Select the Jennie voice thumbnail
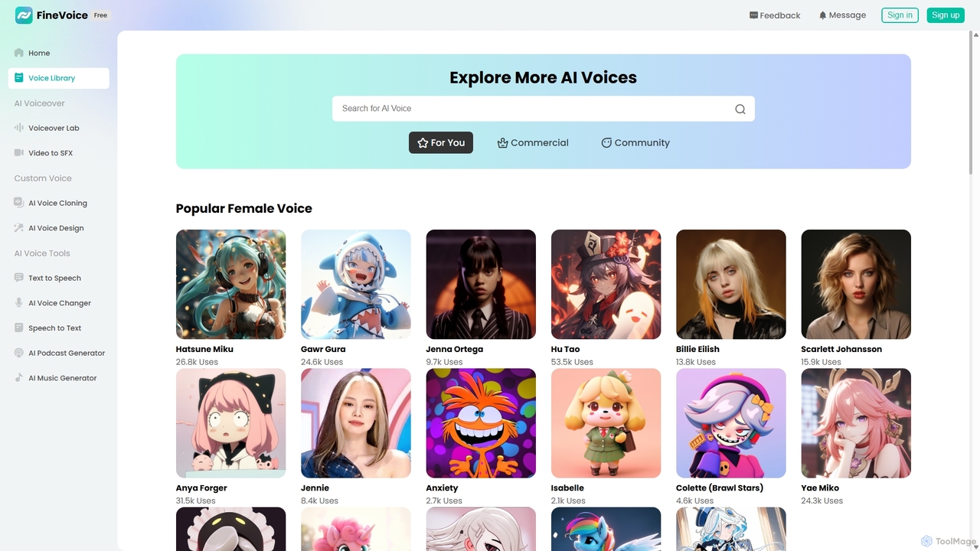This screenshot has width=980, height=551. pyautogui.click(x=356, y=423)
